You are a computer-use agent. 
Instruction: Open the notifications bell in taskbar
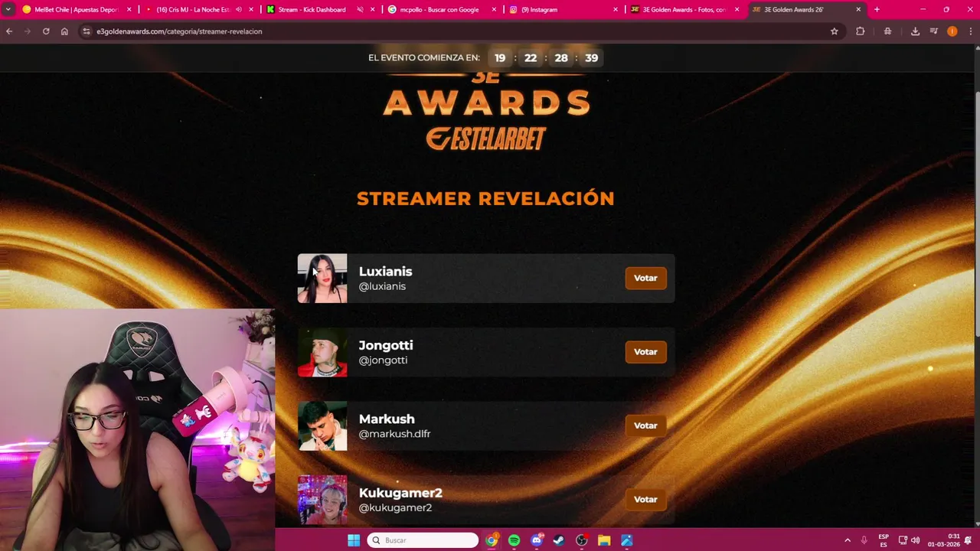point(969,540)
